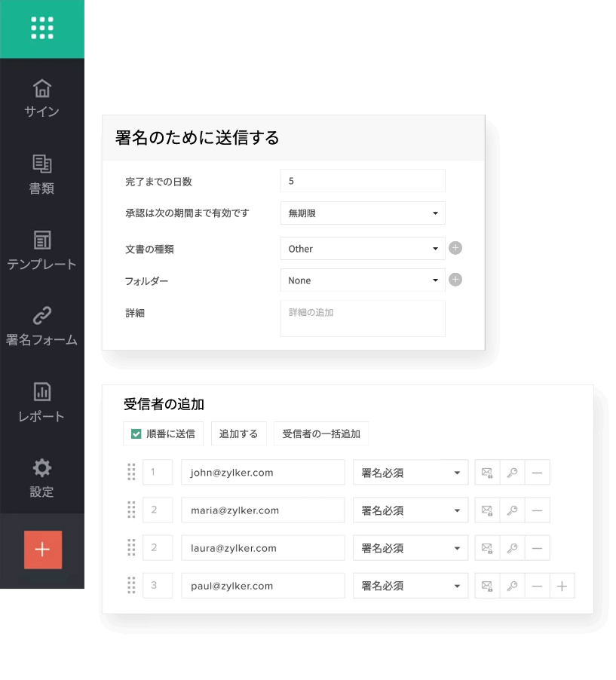Open the レポート (Reports) section
The height and width of the screenshot is (680, 616).
point(41,402)
